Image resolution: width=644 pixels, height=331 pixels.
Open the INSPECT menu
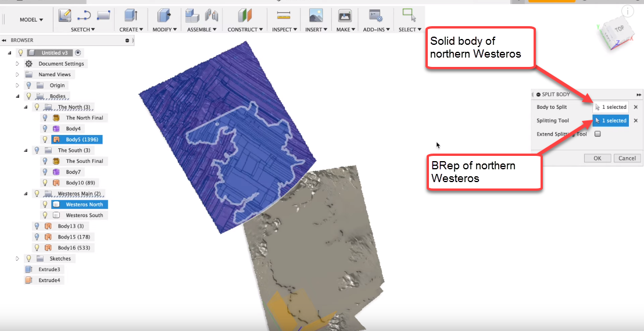284,30
